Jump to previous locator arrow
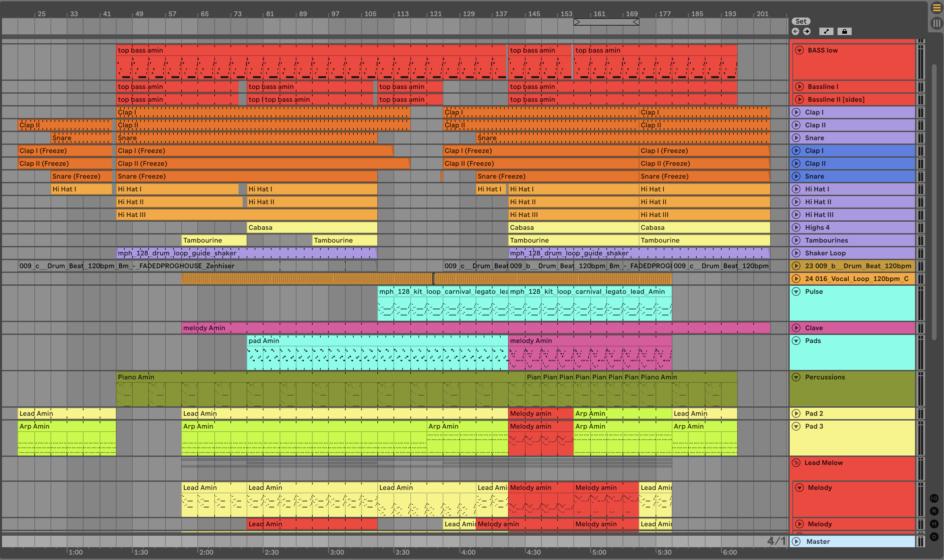The width and height of the screenshot is (944, 560). point(795,31)
